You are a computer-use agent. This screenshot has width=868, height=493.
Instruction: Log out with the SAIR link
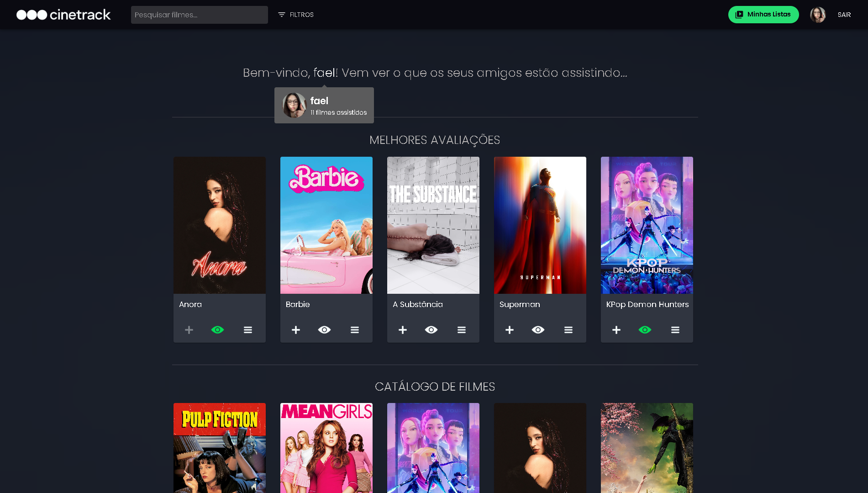(x=844, y=15)
